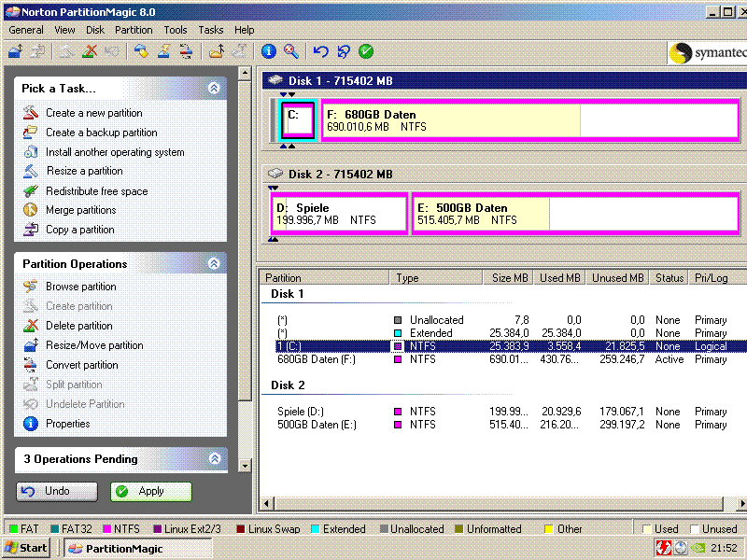Collapse the Partition Operations panel

214,263
